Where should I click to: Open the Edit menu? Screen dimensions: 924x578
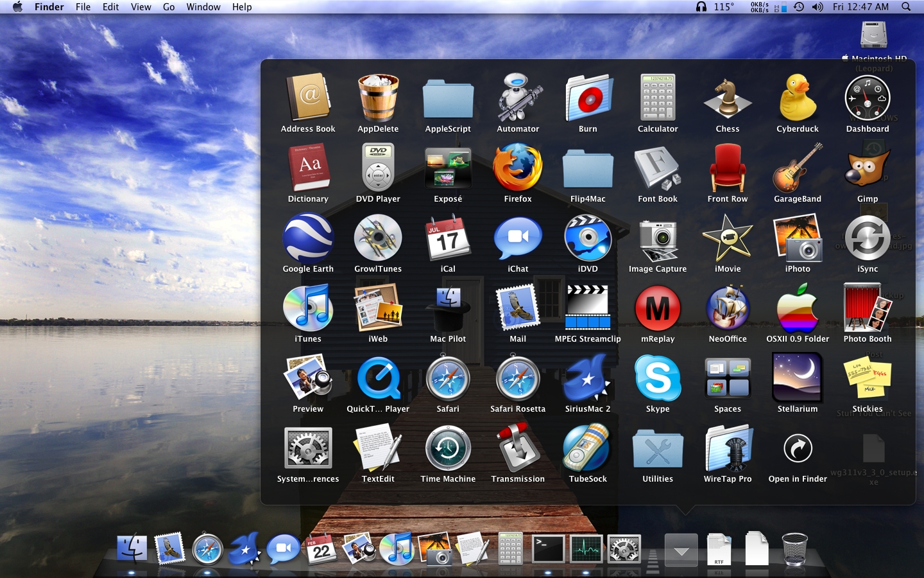point(110,7)
